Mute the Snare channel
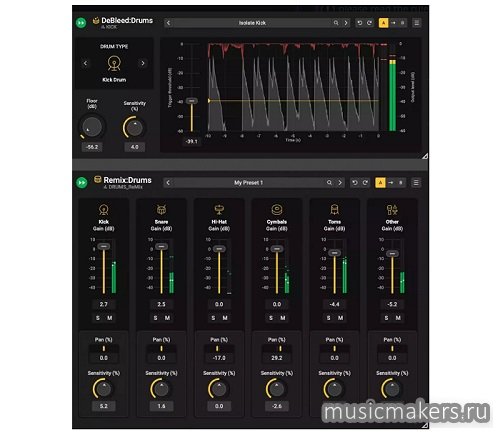The height and width of the screenshot is (435, 500). tap(167, 318)
